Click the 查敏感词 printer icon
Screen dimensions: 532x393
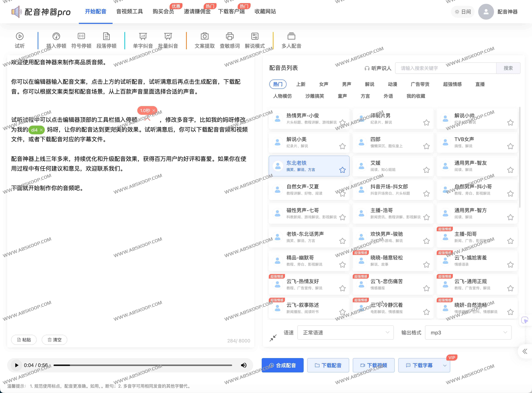click(229, 36)
